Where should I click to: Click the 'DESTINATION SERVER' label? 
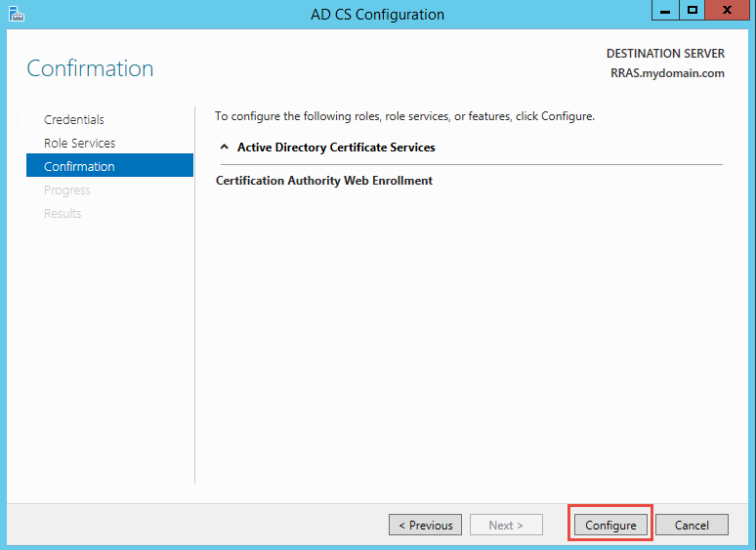point(665,53)
